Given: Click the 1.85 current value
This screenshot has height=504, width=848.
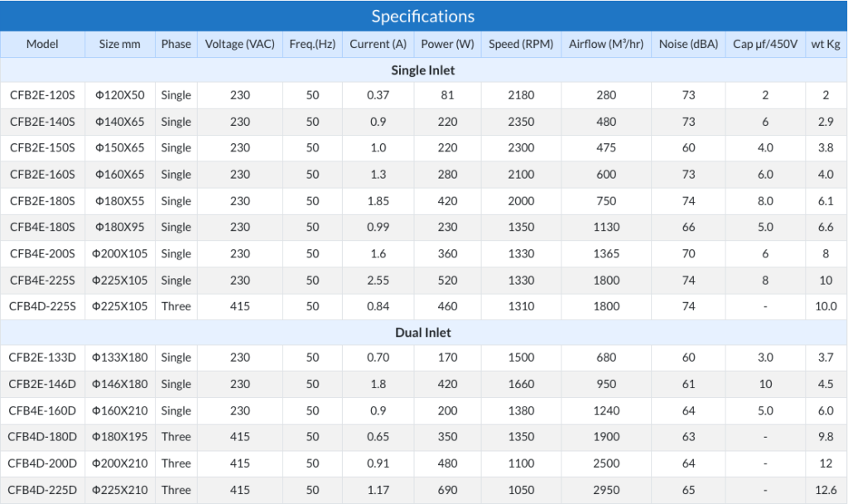Looking at the screenshot, I should point(378,201).
